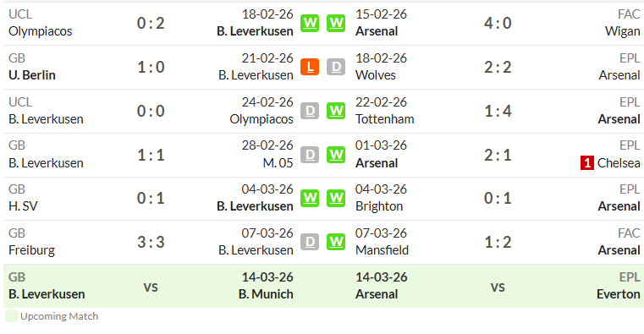The image size is (644, 334).
Task: Click the W badge for Arsenal vs Wigan
Action: click(x=336, y=23)
